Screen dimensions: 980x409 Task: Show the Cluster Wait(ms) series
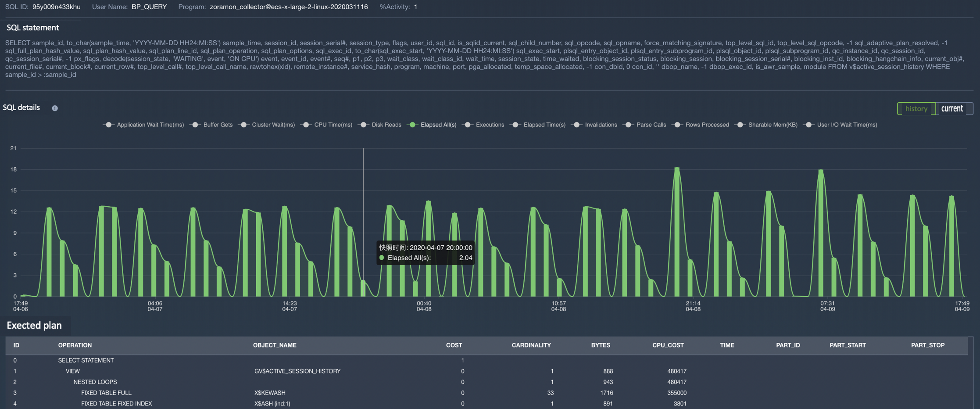pos(243,125)
